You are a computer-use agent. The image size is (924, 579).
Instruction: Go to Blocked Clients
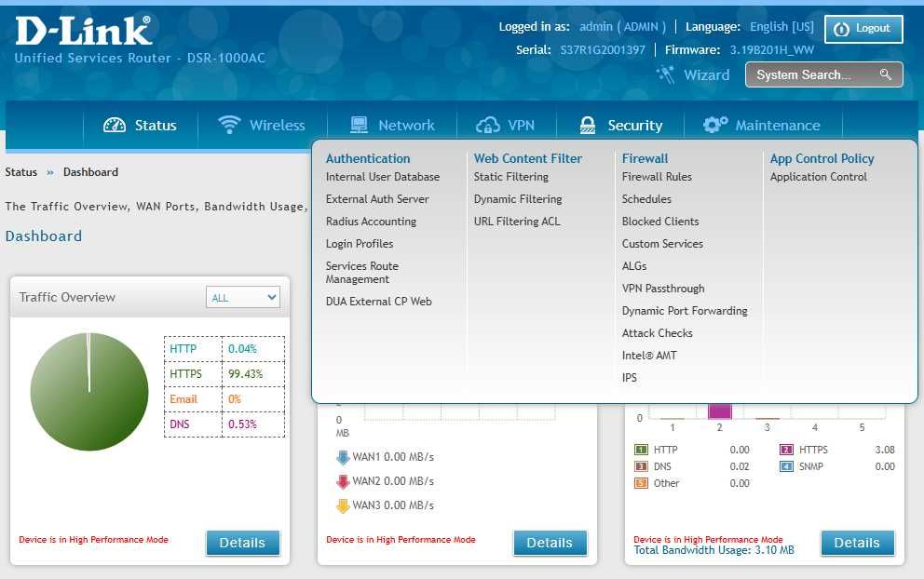[x=660, y=222]
